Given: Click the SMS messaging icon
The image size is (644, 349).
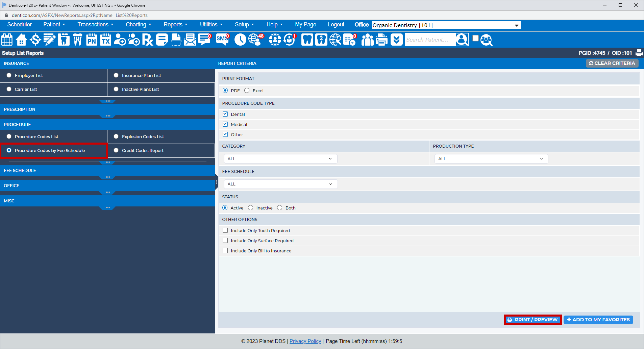Looking at the screenshot, I should click(222, 40).
